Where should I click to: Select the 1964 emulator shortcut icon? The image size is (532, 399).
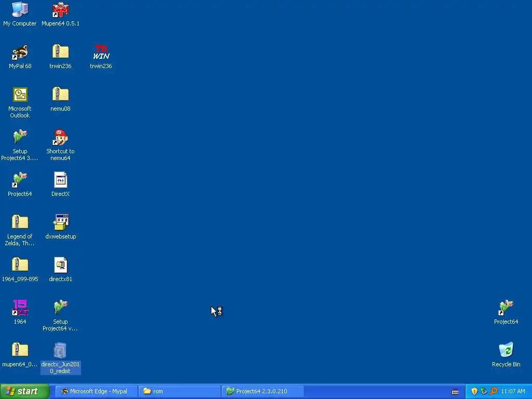[20, 308]
